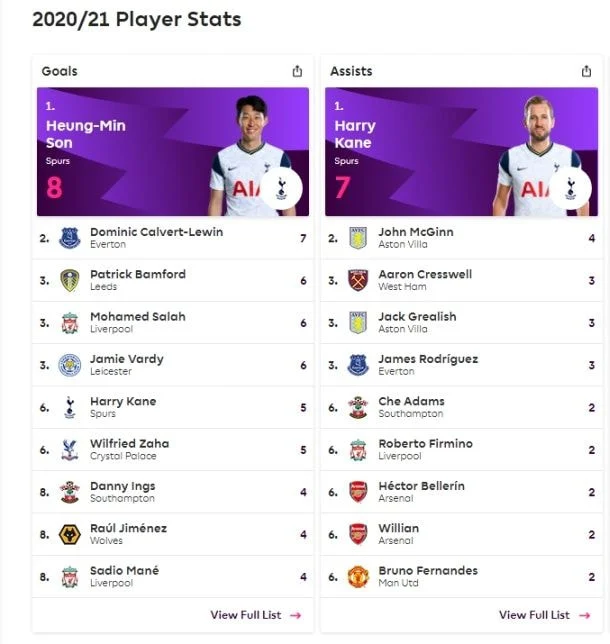Open Harry Kane top assists card
Screen dimensions: 610x644
(x=460, y=152)
